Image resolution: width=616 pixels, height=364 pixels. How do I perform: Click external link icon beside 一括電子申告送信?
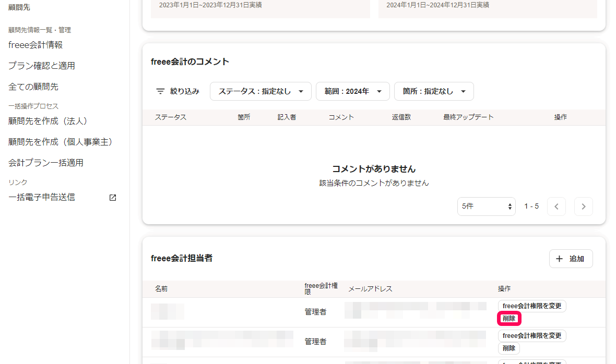click(113, 198)
